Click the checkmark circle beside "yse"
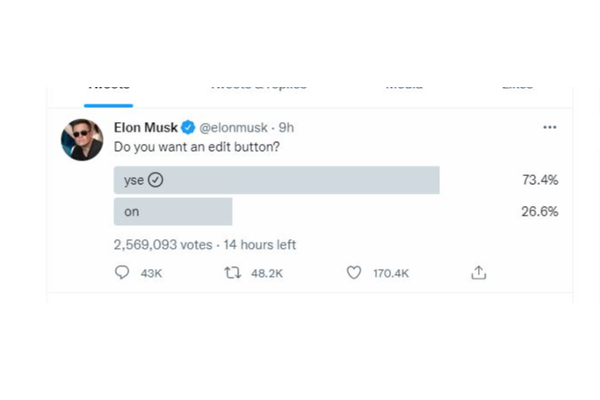 click(x=155, y=181)
